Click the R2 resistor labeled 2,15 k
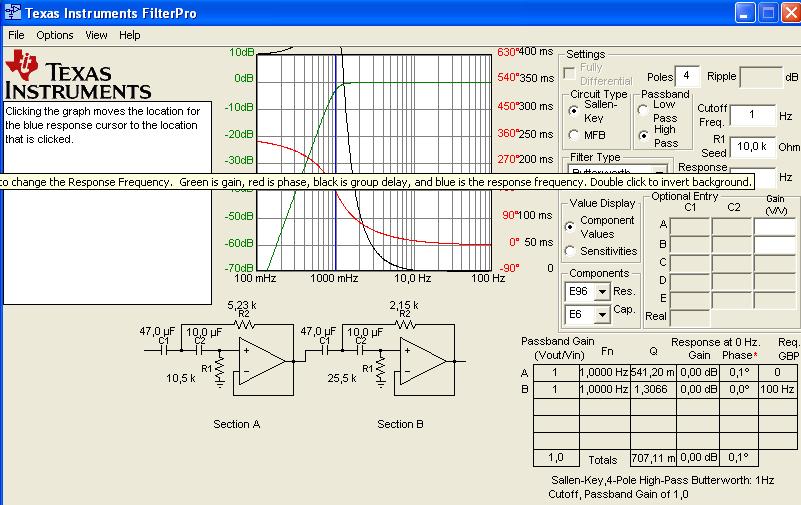Screen dimensions: 801x505 click(x=405, y=324)
